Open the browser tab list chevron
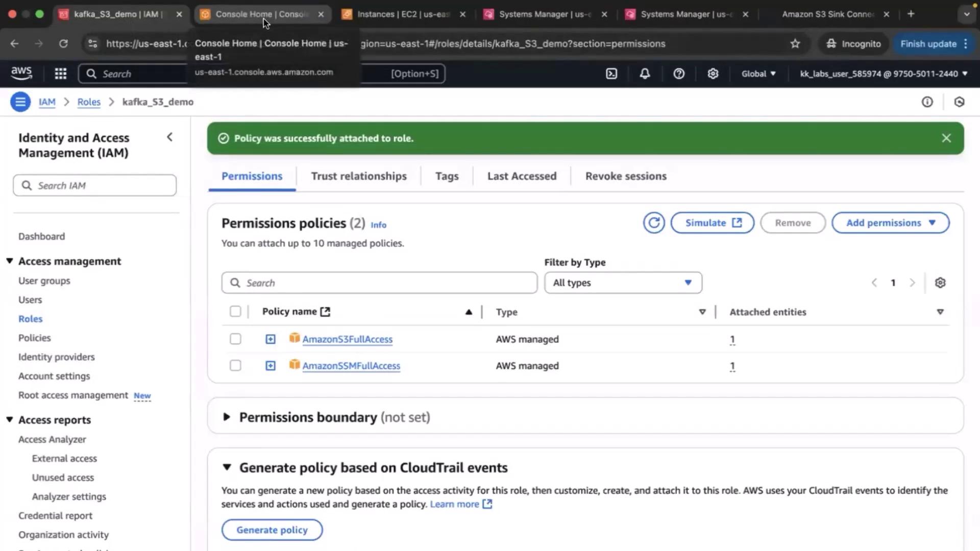The width and height of the screenshot is (980, 551). click(x=967, y=14)
